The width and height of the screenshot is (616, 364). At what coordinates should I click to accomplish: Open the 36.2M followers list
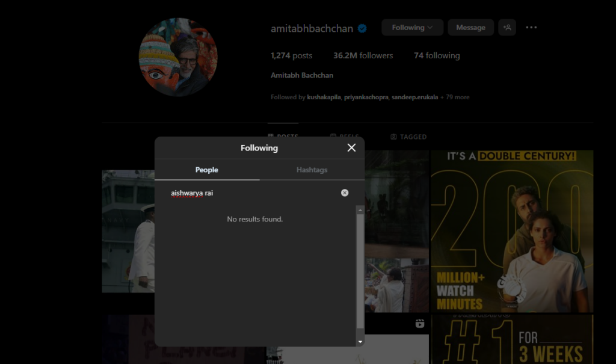coord(363,55)
